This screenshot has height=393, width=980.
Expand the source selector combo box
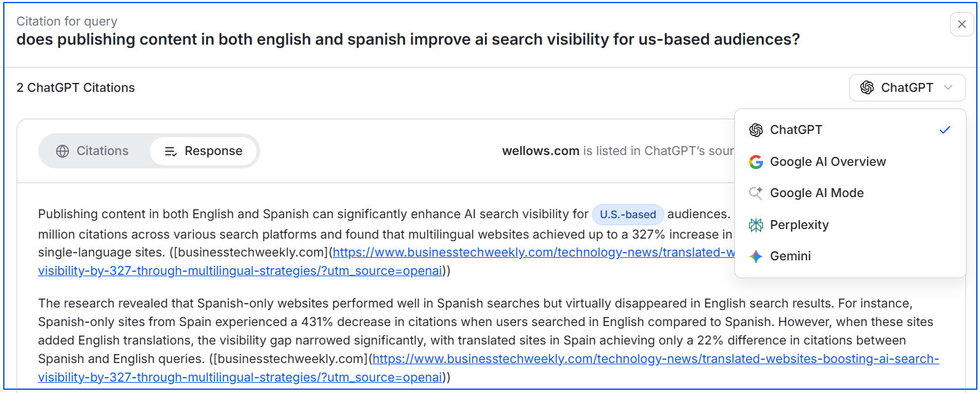(x=907, y=87)
